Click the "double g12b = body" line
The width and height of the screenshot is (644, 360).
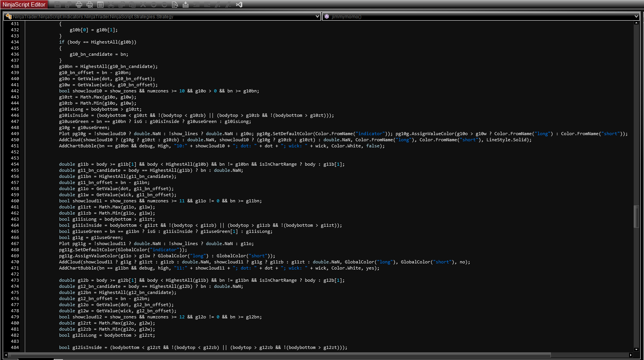click(x=202, y=280)
